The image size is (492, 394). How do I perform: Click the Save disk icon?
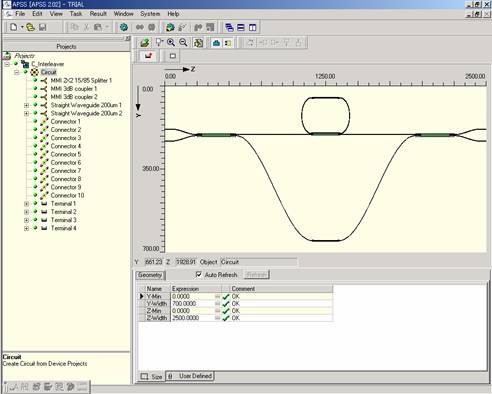tap(42, 27)
